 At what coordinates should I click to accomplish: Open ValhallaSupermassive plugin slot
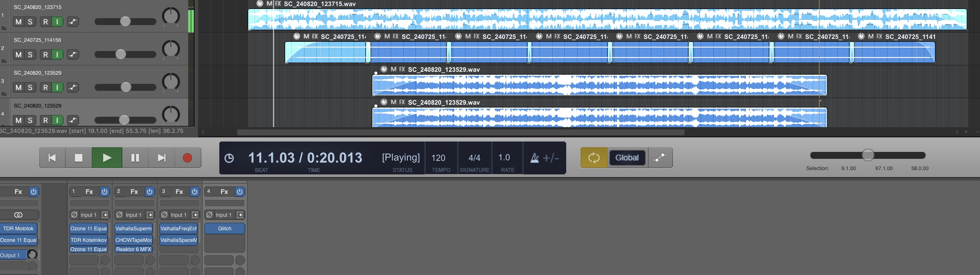(x=134, y=228)
